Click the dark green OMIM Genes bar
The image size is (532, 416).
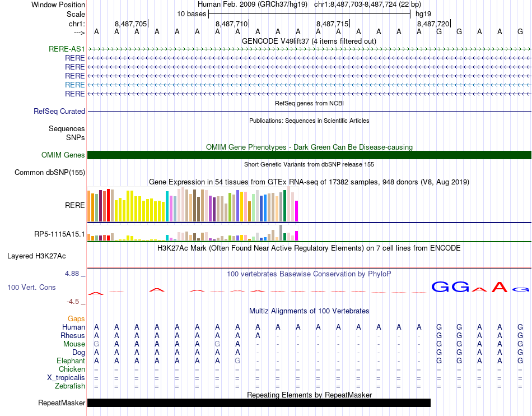point(309,155)
